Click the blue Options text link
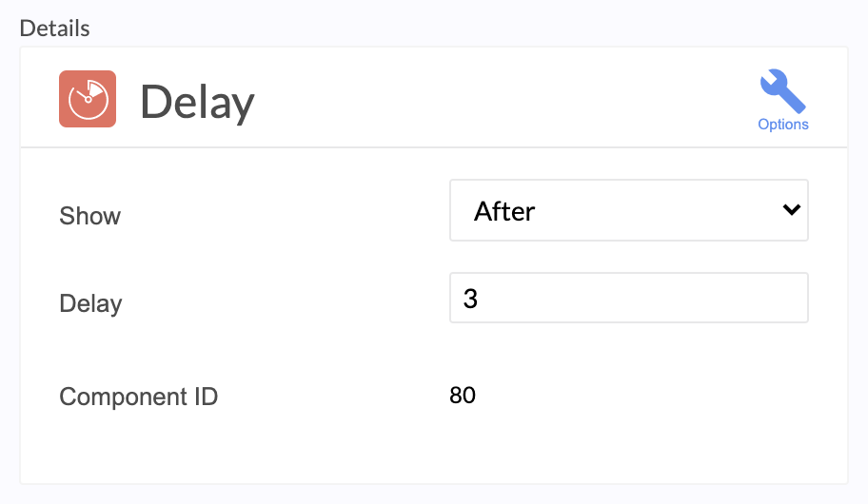 (782, 125)
